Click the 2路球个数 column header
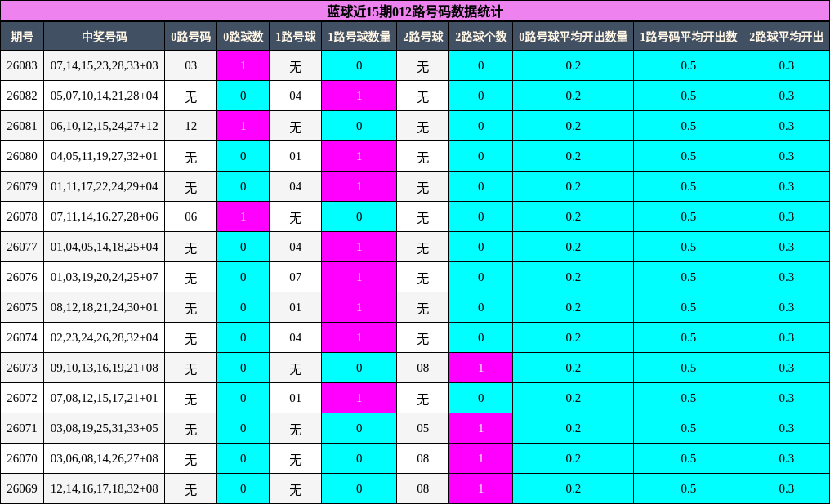 pyautogui.click(x=480, y=37)
